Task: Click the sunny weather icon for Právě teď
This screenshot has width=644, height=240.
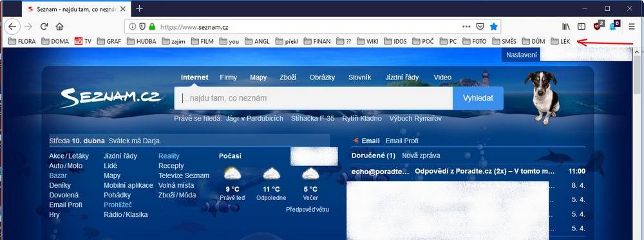Action: click(x=232, y=174)
